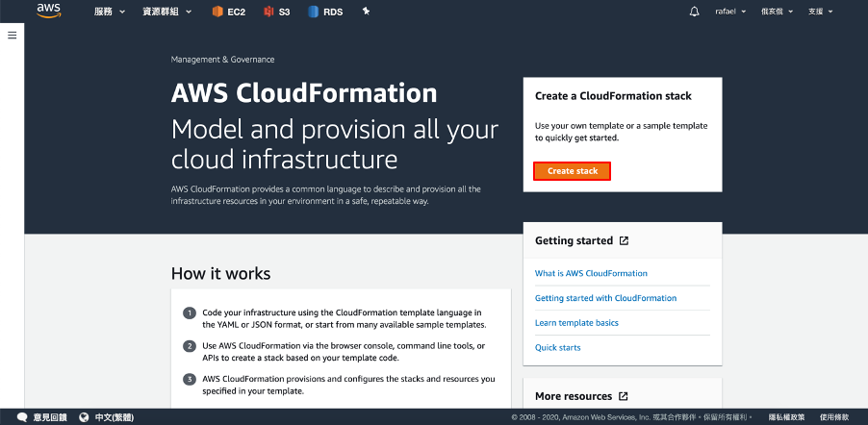Click external link icon beside More resources
This screenshot has height=425, width=868.
pyautogui.click(x=624, y=396)
